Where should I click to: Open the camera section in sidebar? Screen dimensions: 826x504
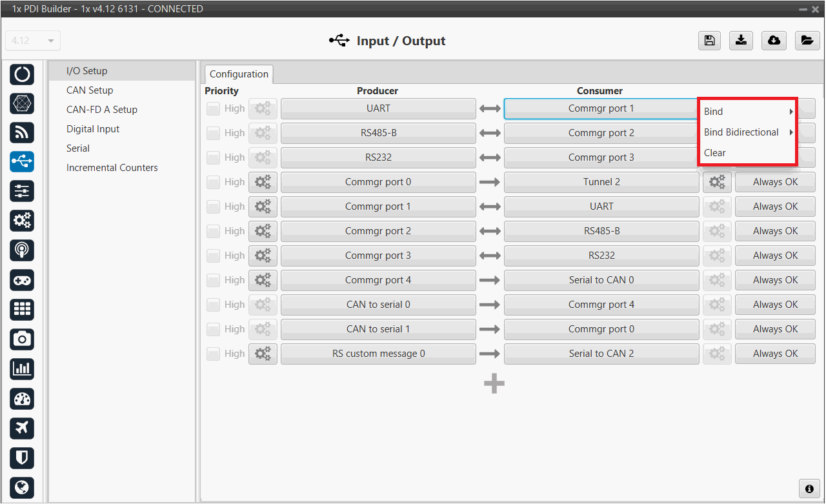click(x=22, y=339)
